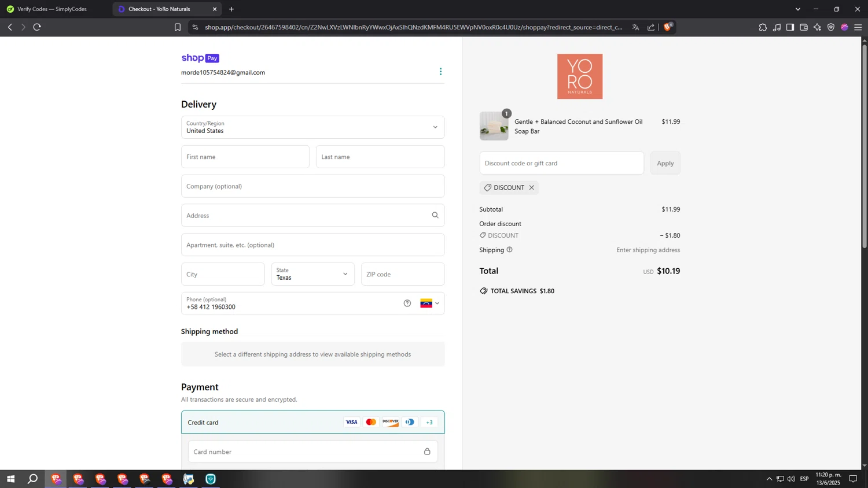Focus the Company (optional) field
Screen dimensions: 868x488
tap(313, 186)
